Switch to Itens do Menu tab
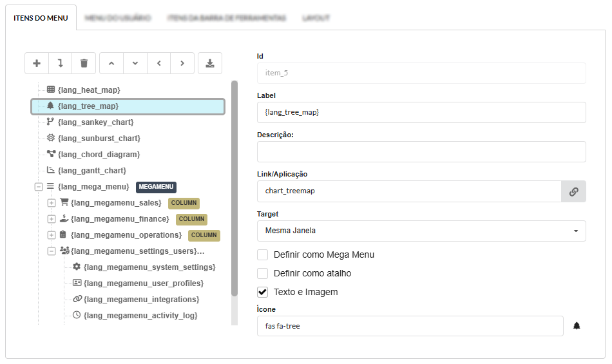Viewport: 612px width, 364px height. coord(41,18)
